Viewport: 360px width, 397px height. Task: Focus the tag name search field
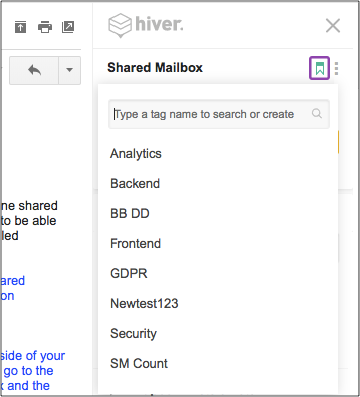pyautogui.click(x=219, y=114)
